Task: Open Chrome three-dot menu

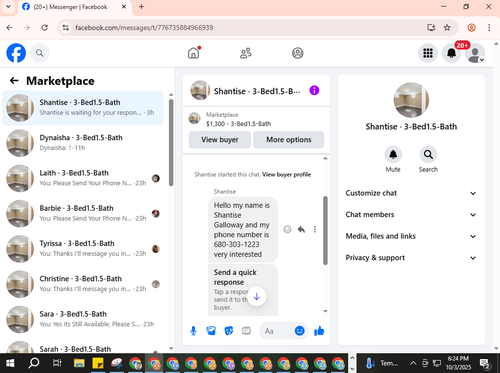Action: (489, 27)
